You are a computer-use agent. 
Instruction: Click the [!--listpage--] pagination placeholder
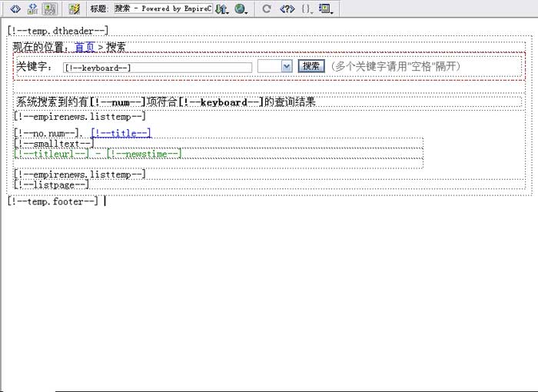[x=51, y=184]
